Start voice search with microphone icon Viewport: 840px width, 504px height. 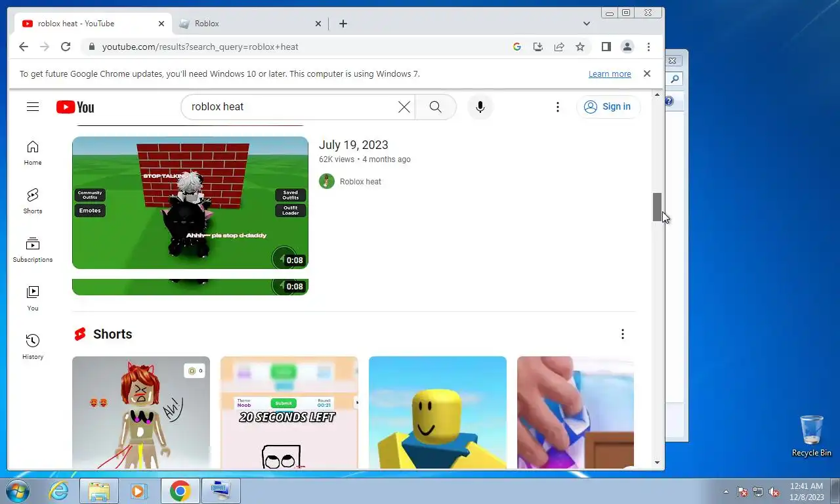coord(480,107)
